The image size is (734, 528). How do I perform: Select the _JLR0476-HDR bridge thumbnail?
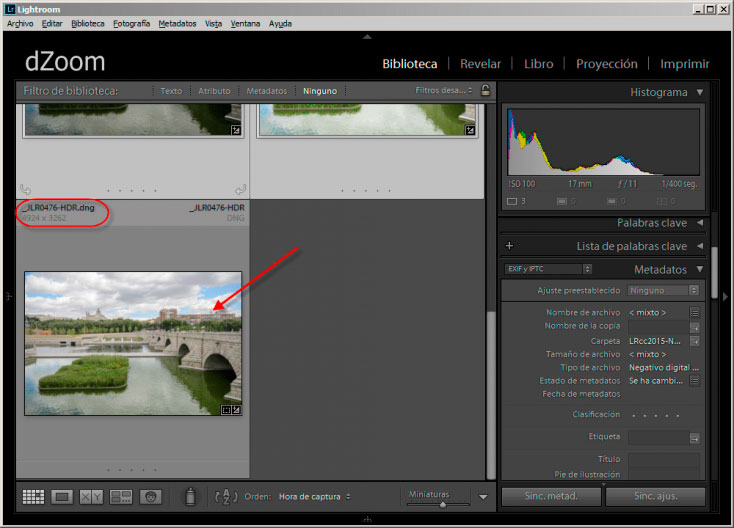(x=133, y=343)
